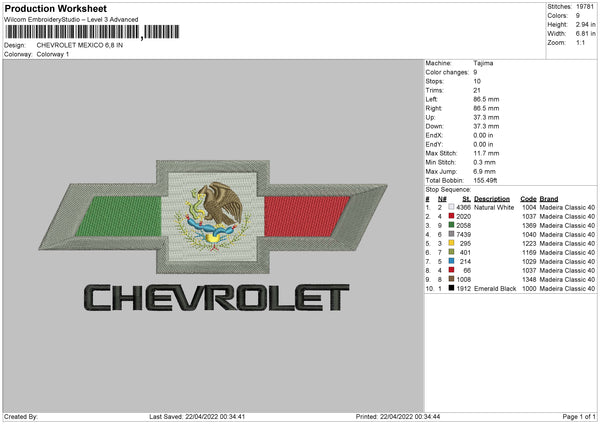Select the olive swatch beside stitch count 401
This screenshot has height=424, width=600.
click(x=452, y=252)
